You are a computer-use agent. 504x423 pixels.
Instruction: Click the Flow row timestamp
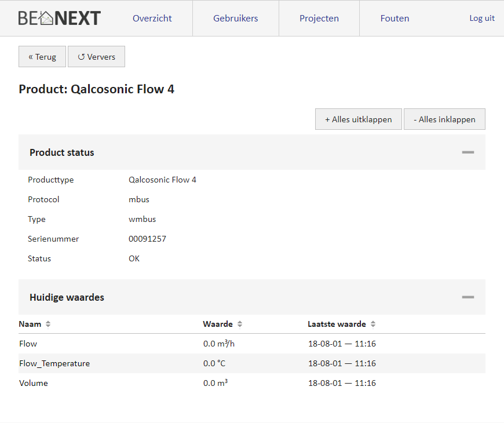coord(342,344)
